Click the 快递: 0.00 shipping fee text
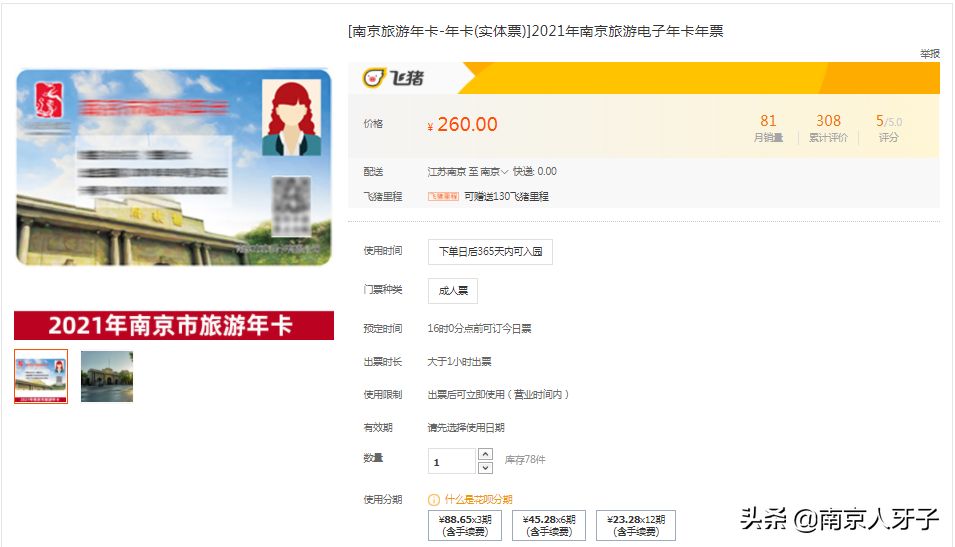Image resolution: width=955 pixels, height=547 pixels. point(535,172)
